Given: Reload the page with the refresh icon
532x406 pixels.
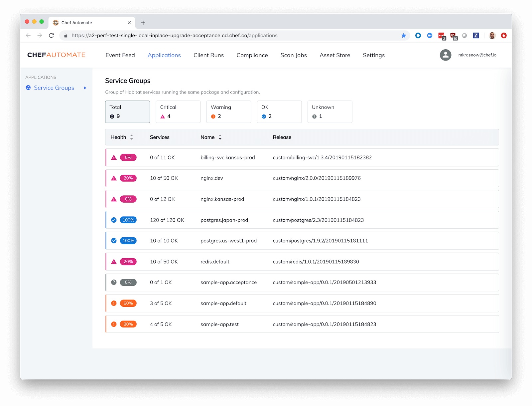Looking at the screenshot, I should tap(51, 36).
